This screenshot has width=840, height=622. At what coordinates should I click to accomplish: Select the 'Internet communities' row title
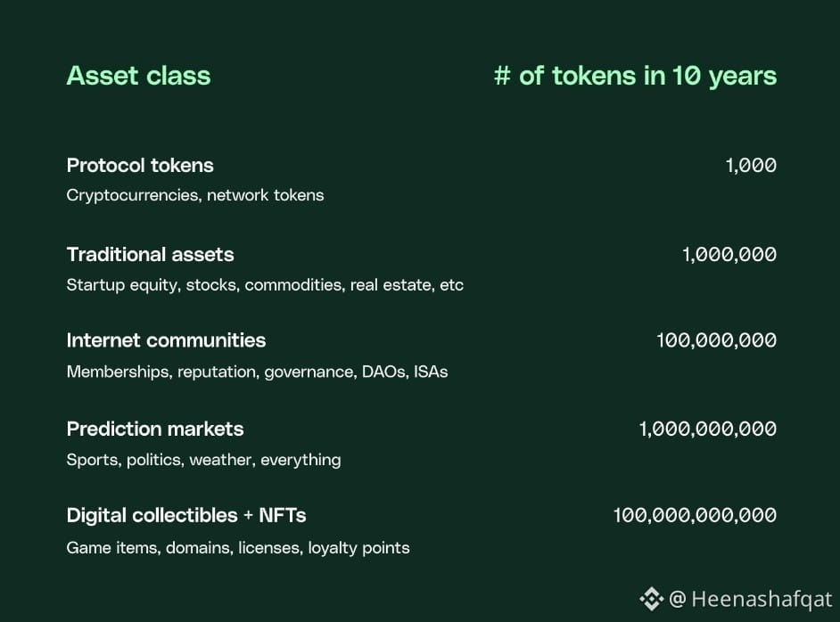[166, 340]
